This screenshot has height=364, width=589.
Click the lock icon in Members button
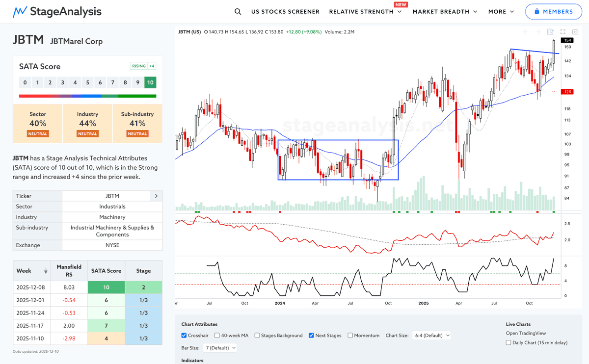[536, 11]
